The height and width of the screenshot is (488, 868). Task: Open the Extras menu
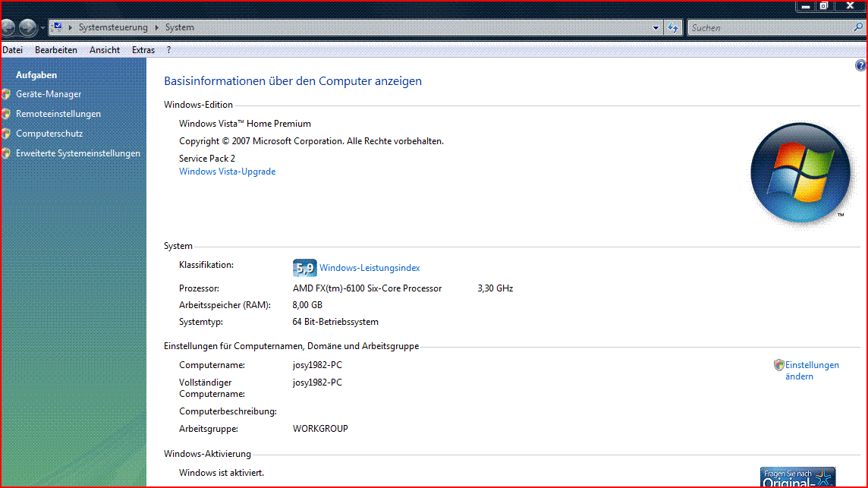[x=143, y=50]
